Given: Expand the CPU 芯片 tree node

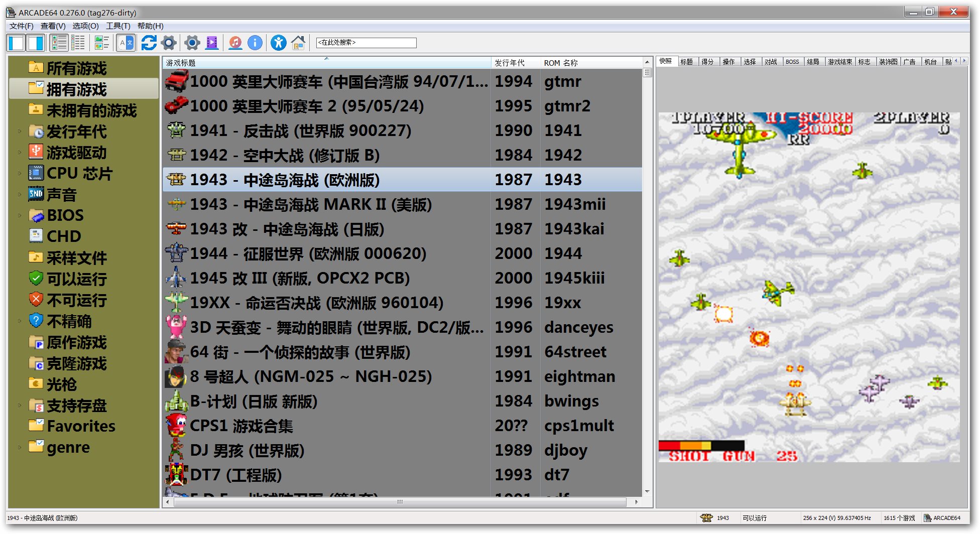Looking at the screenshot, I should point(20,174).
